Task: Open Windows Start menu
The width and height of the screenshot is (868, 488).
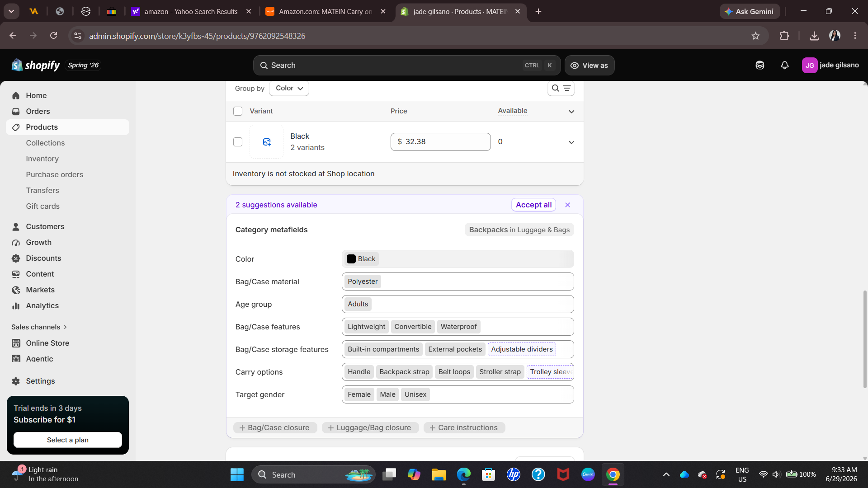Action: click(x=237, y=474)
